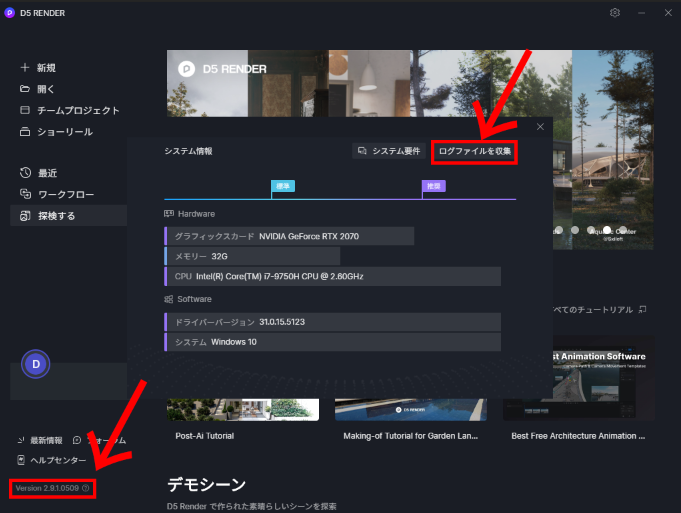The image size is (681, 513).
Task: Open ワークフロー section
Action: pyautogui.click(x=66, y=194)
